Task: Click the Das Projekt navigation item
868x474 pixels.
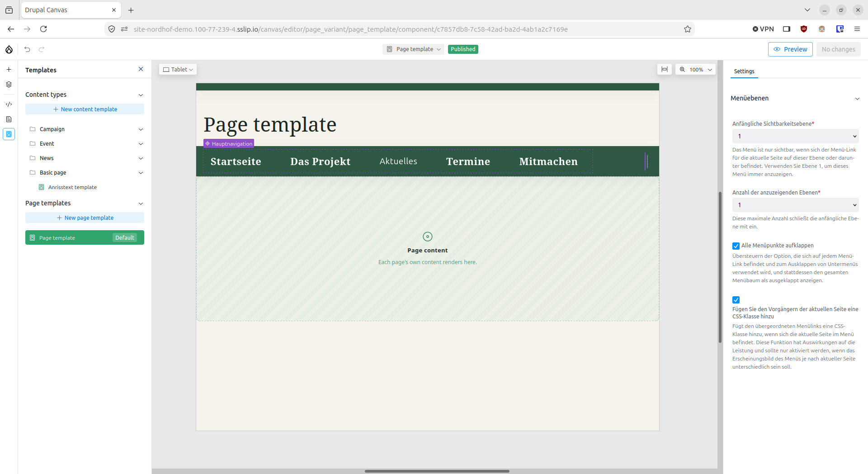Action: click(x=321, y=161)
